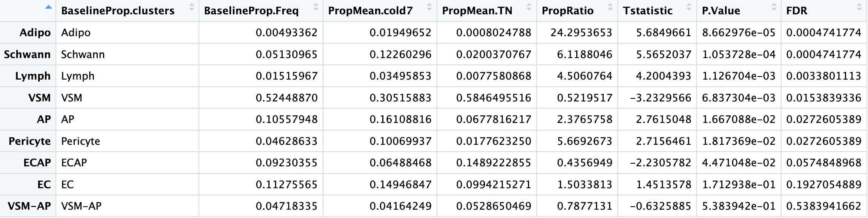Click the PropMean.TN header label
The height and width of the screenshot is (218, 868).
[x=477, y=11]
